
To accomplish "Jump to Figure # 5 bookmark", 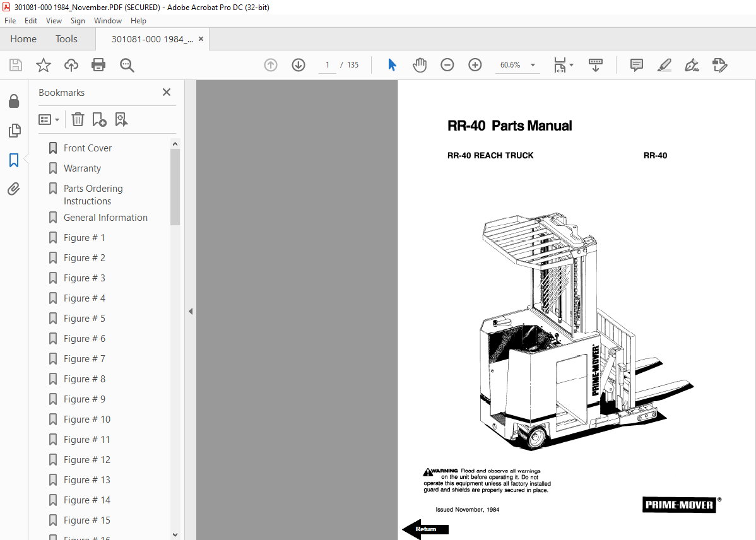I will click(85, 319).
